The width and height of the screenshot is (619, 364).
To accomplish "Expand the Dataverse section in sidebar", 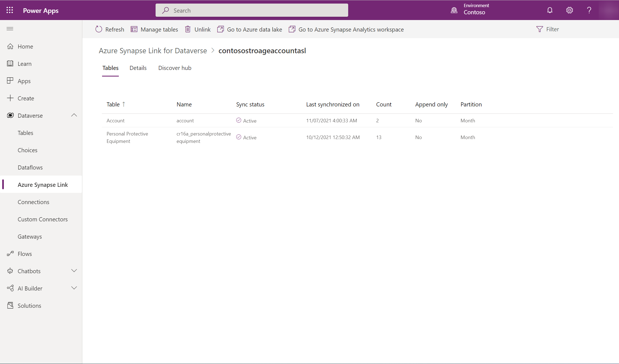I will coord(74,115).
